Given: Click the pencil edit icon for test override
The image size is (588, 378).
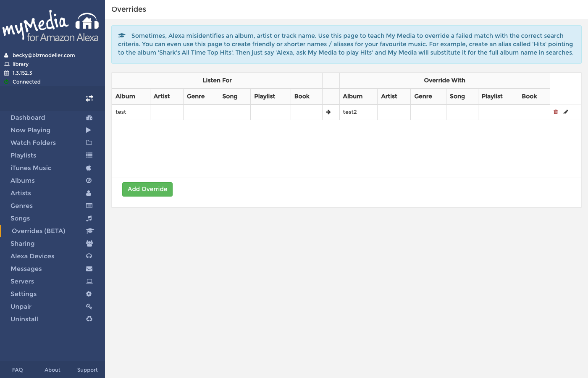Looking at the screenshot, I should pos(566,112).
